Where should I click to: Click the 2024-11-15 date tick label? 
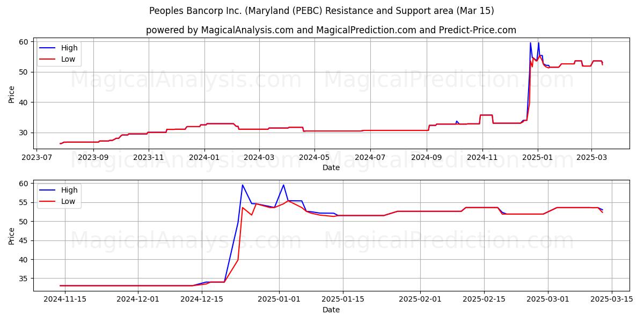point(65,301)
